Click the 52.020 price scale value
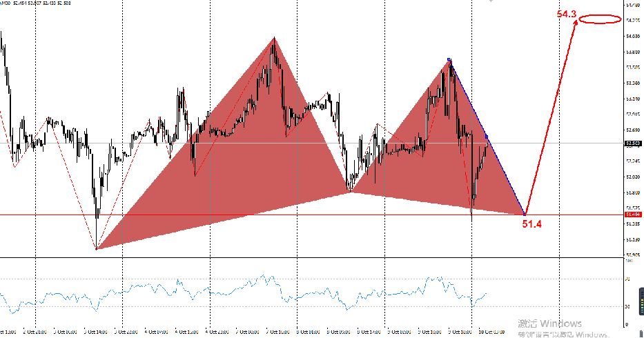This screenshot has height=338, width=644. point(633,177)
